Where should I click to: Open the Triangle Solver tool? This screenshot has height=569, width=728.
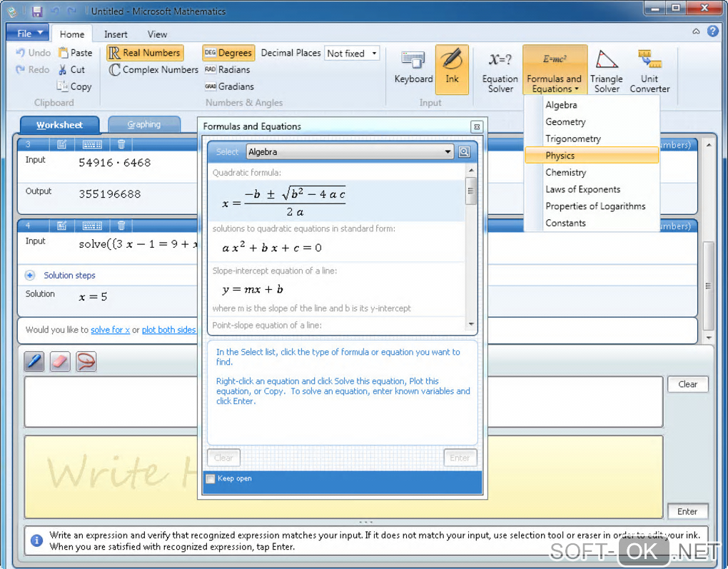click(x=607, y=71)
